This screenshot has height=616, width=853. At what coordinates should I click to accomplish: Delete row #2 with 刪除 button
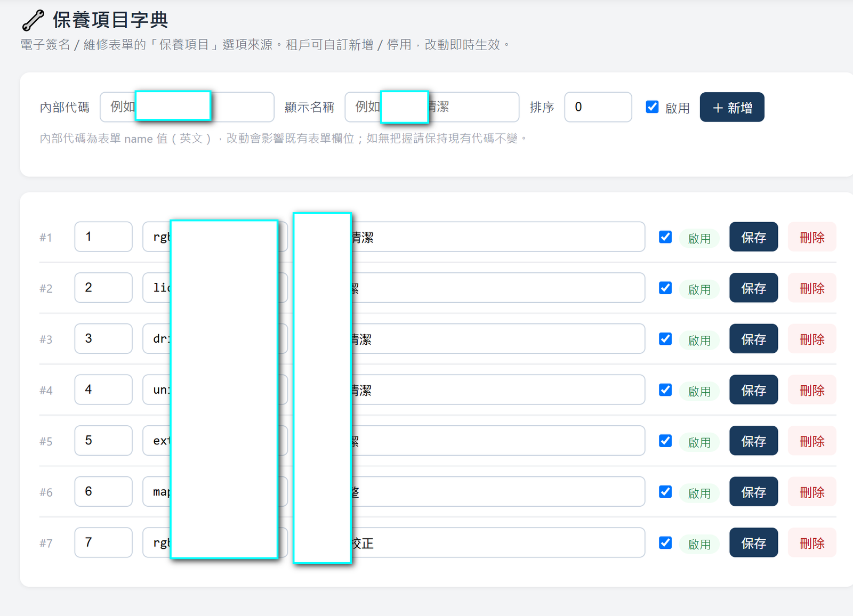tap(812, 288)
